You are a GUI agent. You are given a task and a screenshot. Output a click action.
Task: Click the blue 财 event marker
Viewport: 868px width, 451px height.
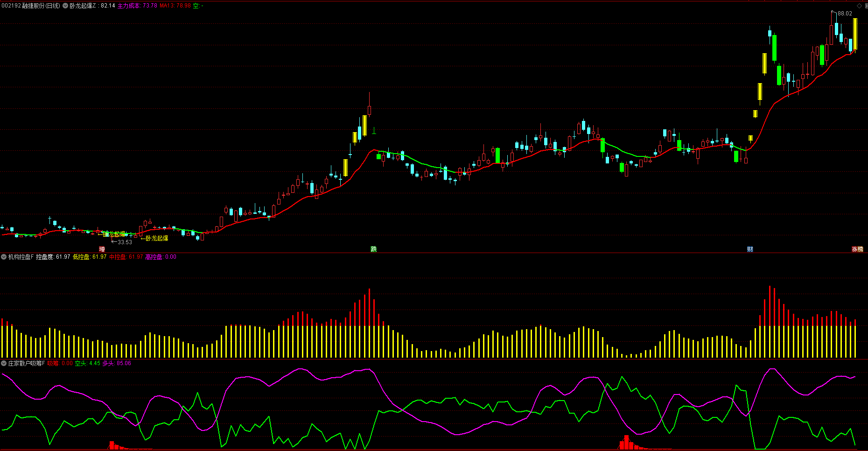[750, 249]
